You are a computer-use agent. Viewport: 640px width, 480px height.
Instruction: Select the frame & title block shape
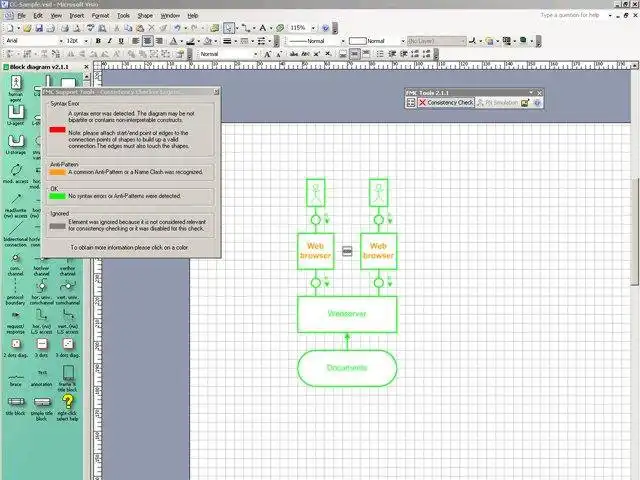(x=68, y=378)
